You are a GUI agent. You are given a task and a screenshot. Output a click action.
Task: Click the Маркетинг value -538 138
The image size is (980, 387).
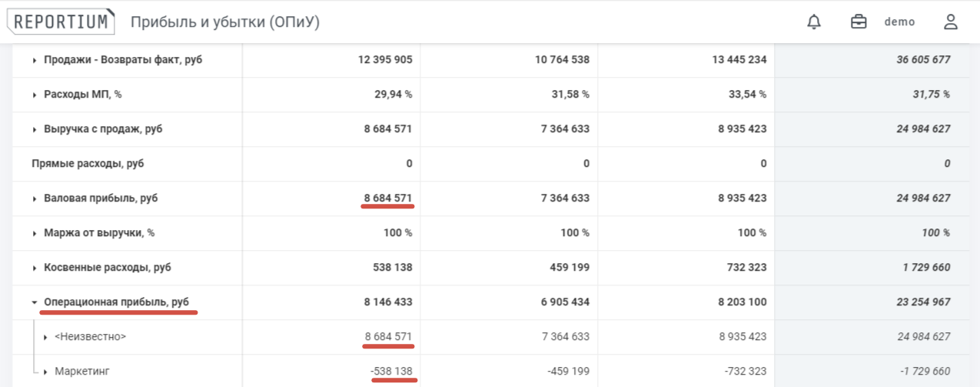coord(391,372)
